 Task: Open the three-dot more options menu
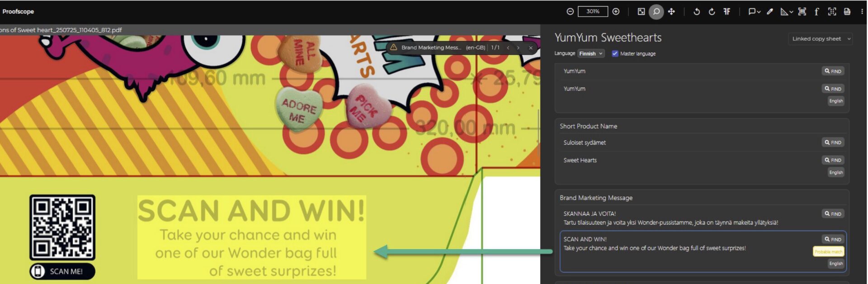coord(862,12)
